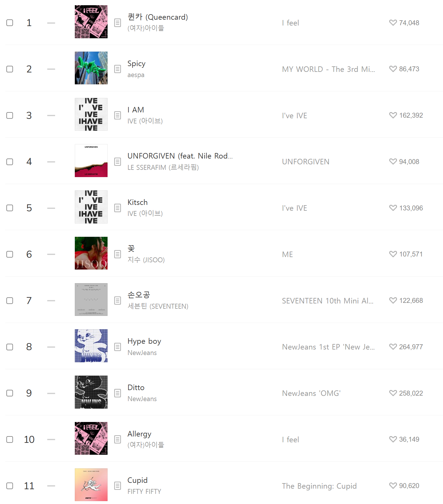This screenshot has height=504, width=443.
Task: Click the heart icon for Hype boy
Action: click(393, 347)
